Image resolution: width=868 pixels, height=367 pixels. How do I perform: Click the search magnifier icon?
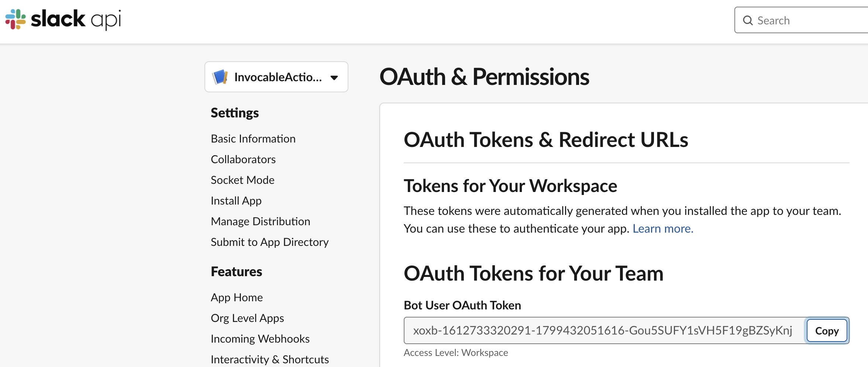click(x=748, y=20)
